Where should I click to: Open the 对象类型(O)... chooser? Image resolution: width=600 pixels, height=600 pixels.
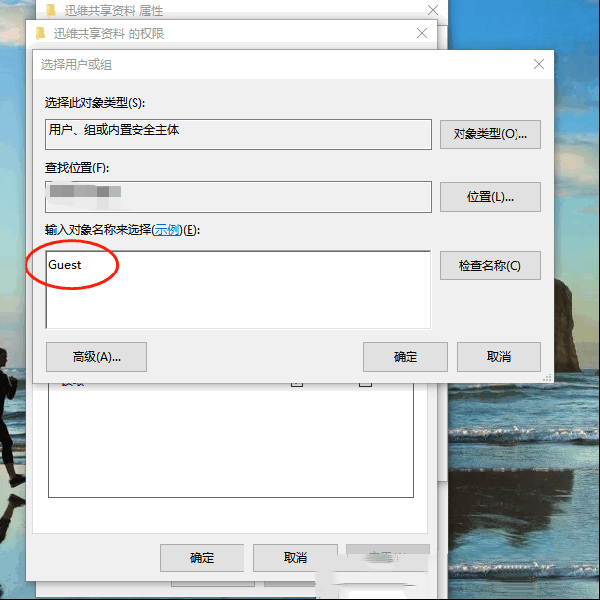point(490,134)
